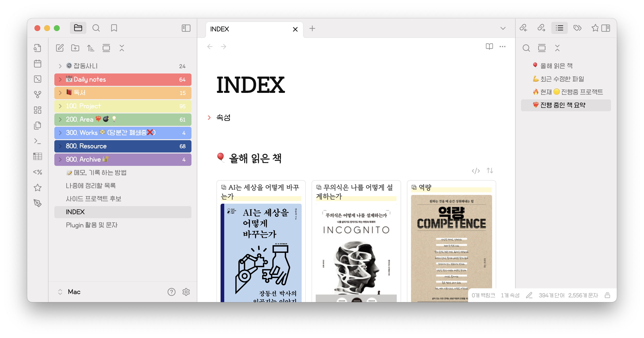Select the INDEX note in file list

123,212
